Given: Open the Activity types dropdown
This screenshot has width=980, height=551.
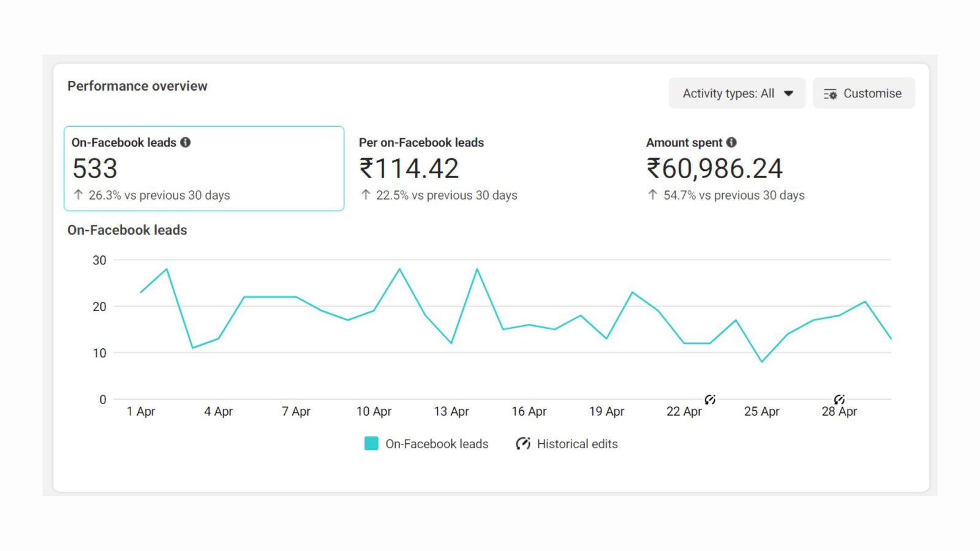Looking at the screenshot, I should tap(737, 93).
